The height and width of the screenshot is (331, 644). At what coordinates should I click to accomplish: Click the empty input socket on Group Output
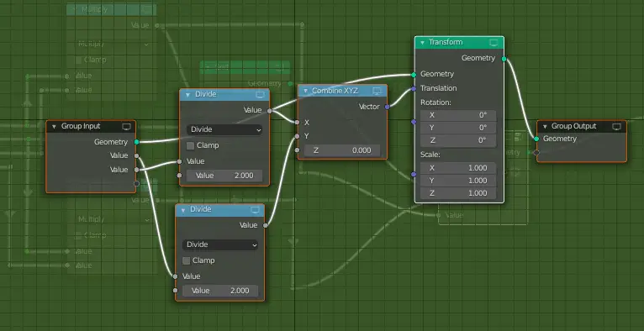[x=536, y=152]
